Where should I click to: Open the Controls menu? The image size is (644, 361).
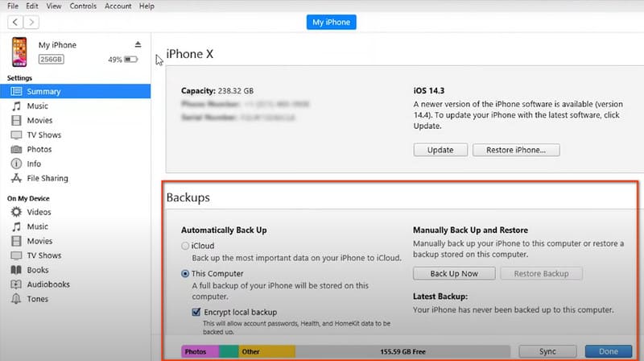click(x=83, y=6)
